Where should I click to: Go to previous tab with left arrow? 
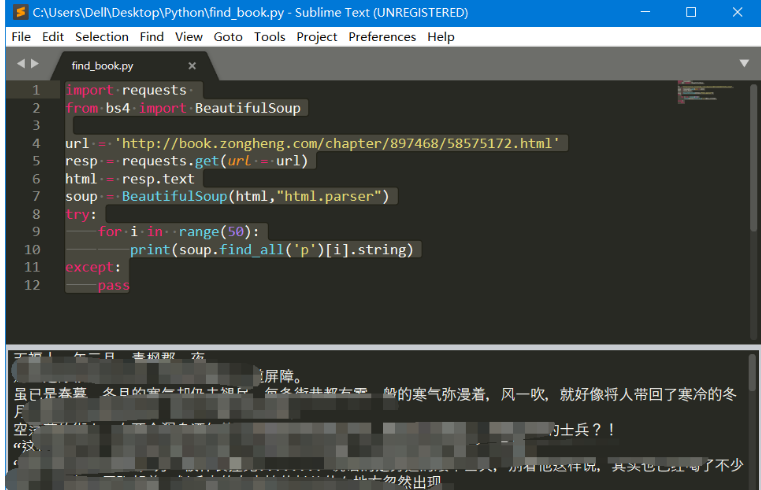tap(21, 64)
